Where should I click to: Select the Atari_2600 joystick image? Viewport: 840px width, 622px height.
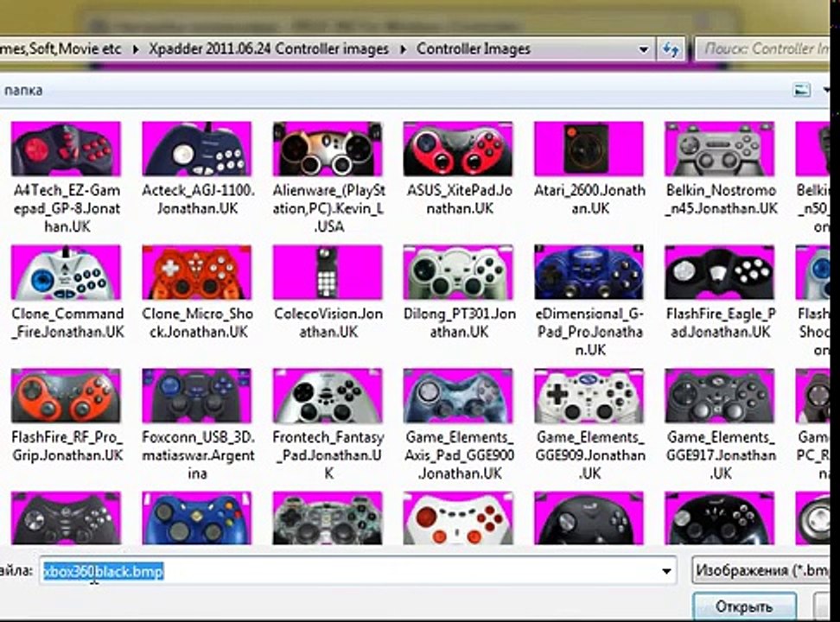589,149
